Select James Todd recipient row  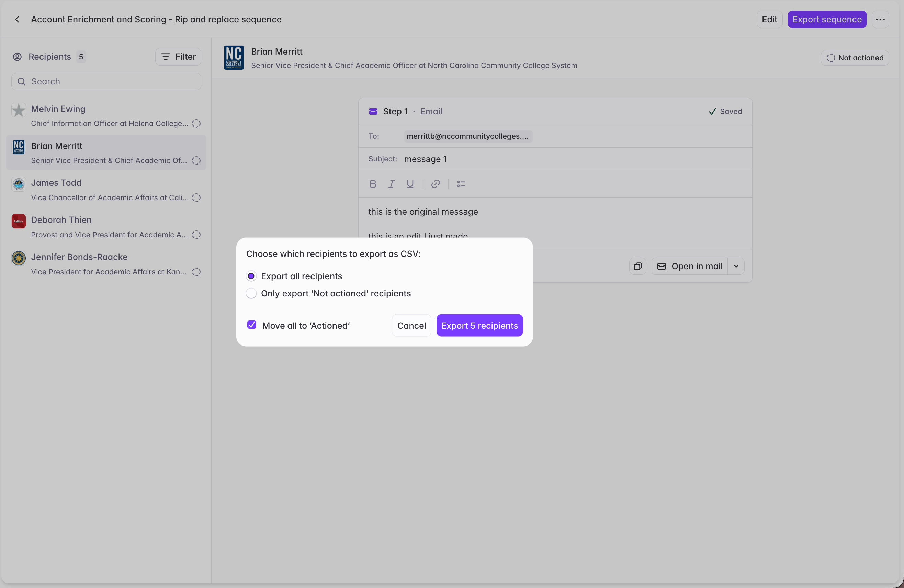tap(106, 190)
